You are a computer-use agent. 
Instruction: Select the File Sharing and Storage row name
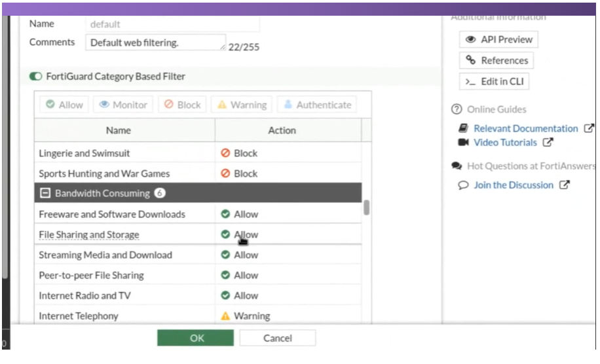click(89, 234)
